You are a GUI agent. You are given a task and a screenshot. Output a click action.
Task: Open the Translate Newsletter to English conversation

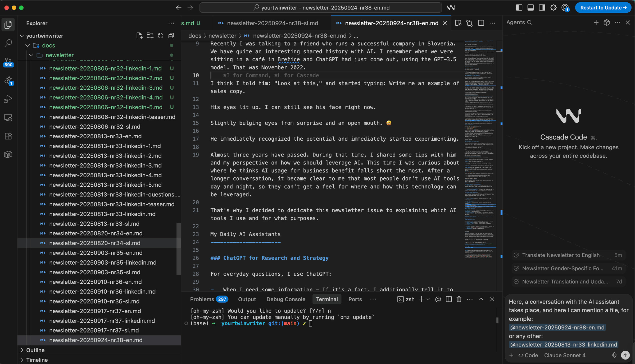click(561, 255)
